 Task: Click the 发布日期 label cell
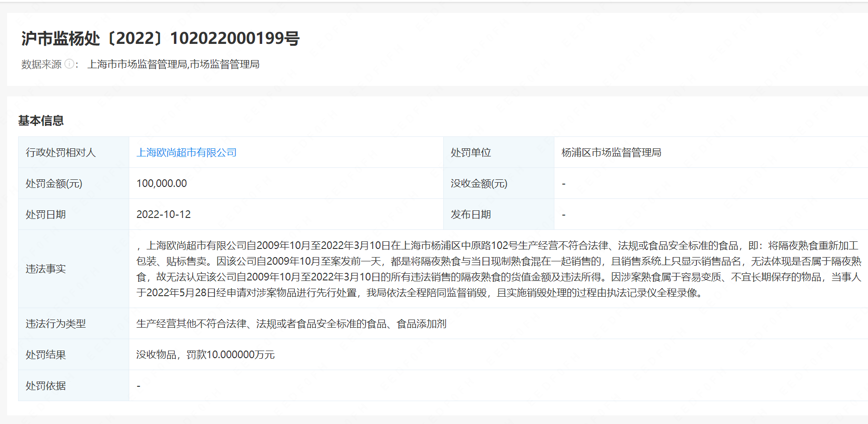click(x=470, y=215)
